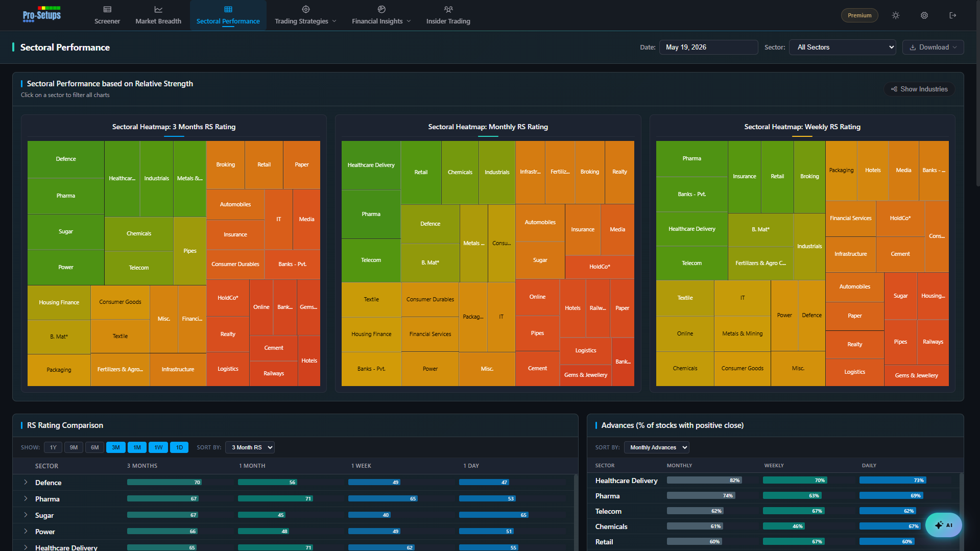This screenshot has height=551, width=980.
Task: Select the Sectoral Performance tab
Action: click(x=228, y=16)
